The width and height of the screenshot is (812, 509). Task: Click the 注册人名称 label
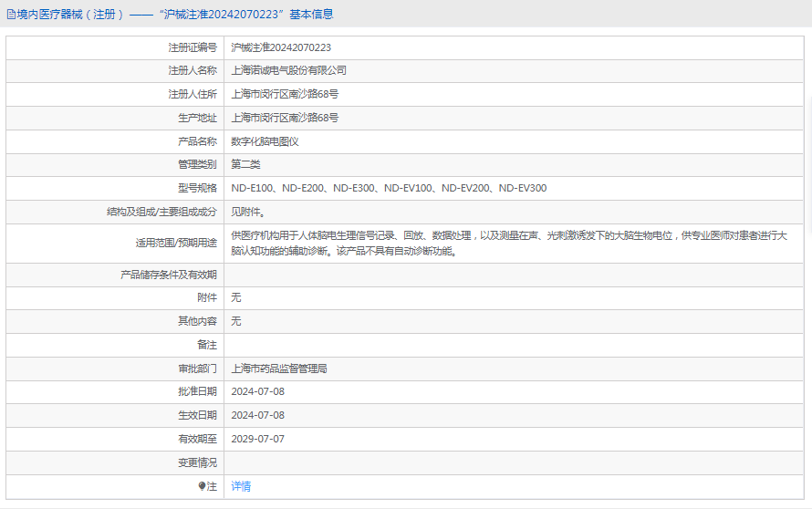(193, 70)
